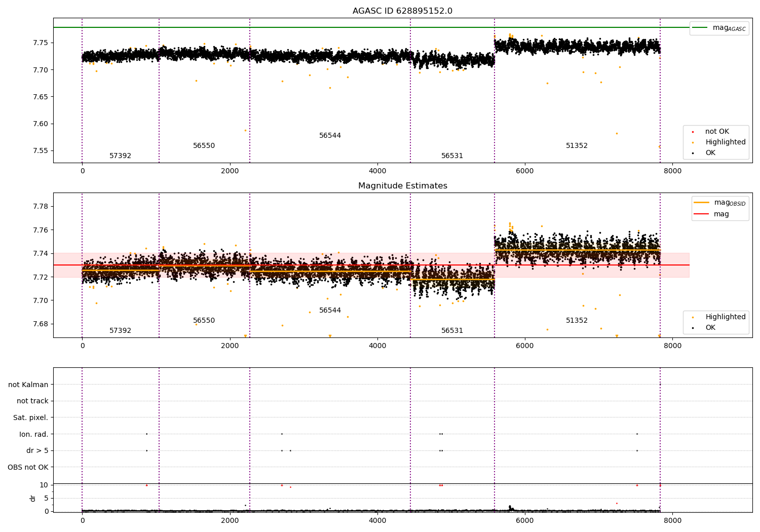The height and width of the screenshot is (532, 760).
Task: Click OBSID label 56531 in Magnitude Estimates plot
Action: click(x=452, y=331)
